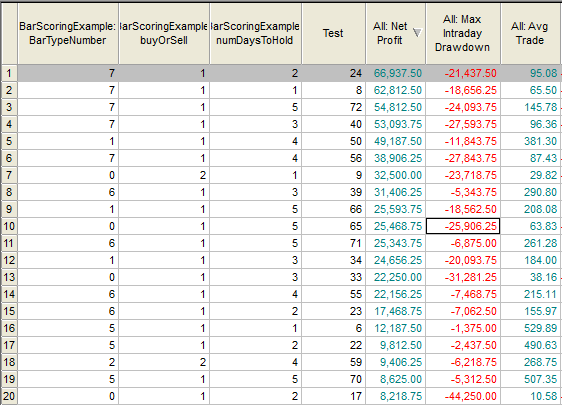Image resolution: width=562 pixels, height=405 pixels.
Task: Click Max Intraday Drawdown column header
Action: [463, 33]
